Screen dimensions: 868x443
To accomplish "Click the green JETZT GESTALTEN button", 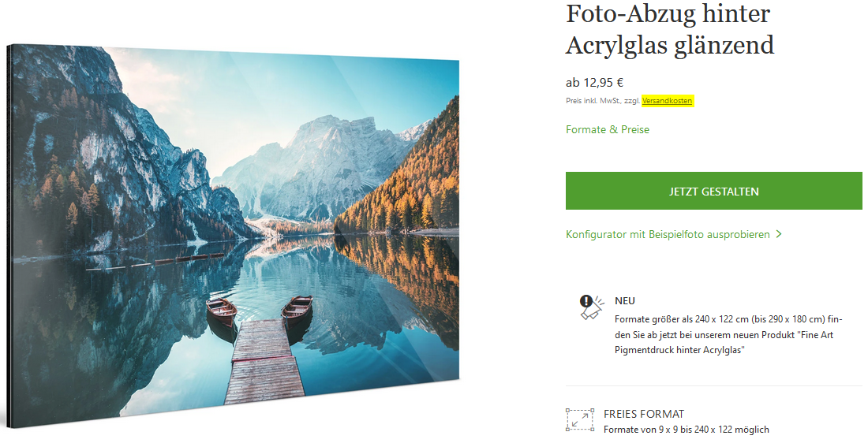I will point(713,191).
